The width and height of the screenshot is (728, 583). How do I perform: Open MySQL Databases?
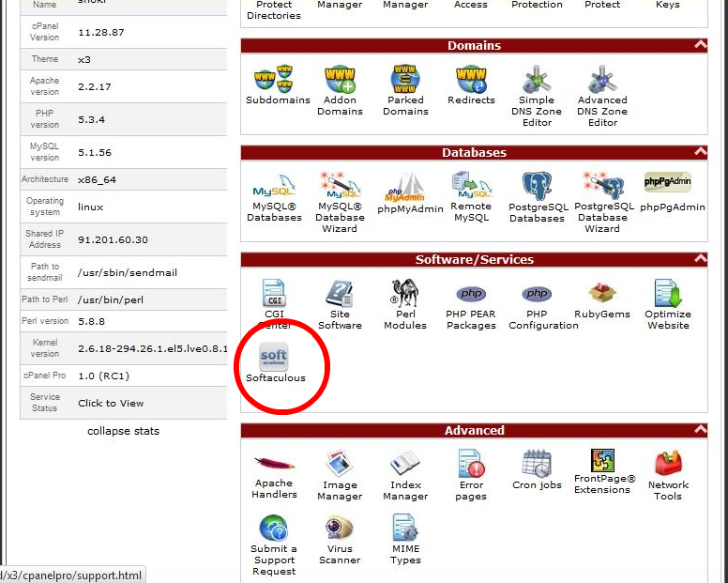pos(274,197)
